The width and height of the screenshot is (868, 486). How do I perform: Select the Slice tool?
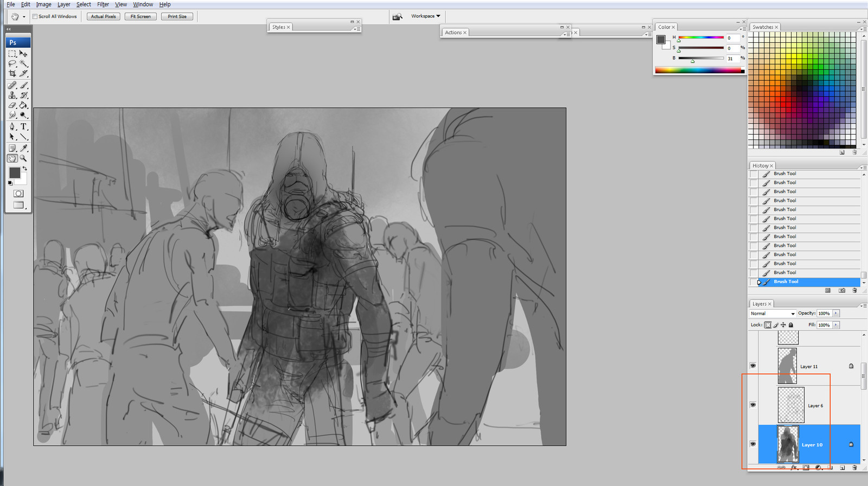pos(23,73)
